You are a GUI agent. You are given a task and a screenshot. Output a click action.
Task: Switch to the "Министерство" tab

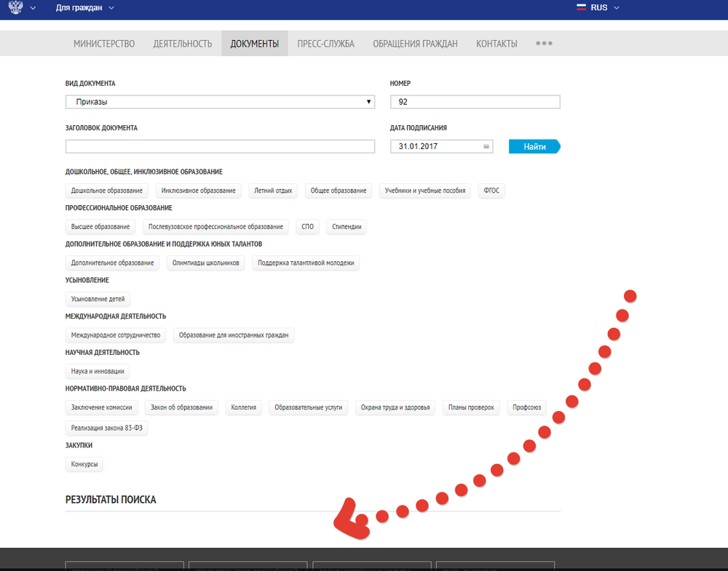tap(104, 44)
